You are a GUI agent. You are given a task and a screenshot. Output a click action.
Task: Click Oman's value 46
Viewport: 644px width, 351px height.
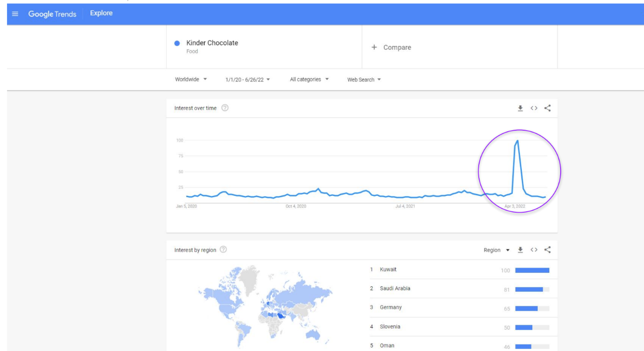pos(506,347)
